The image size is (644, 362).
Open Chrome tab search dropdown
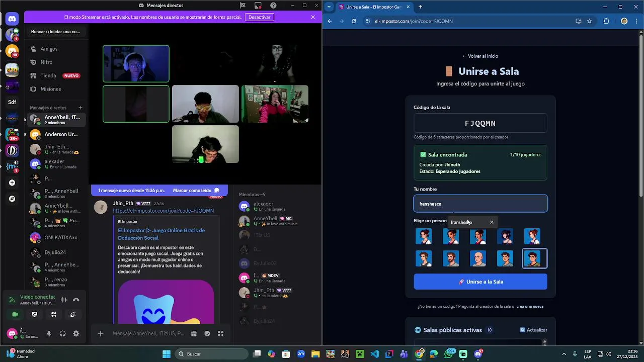pyautogui.click(x=329, y=7)
